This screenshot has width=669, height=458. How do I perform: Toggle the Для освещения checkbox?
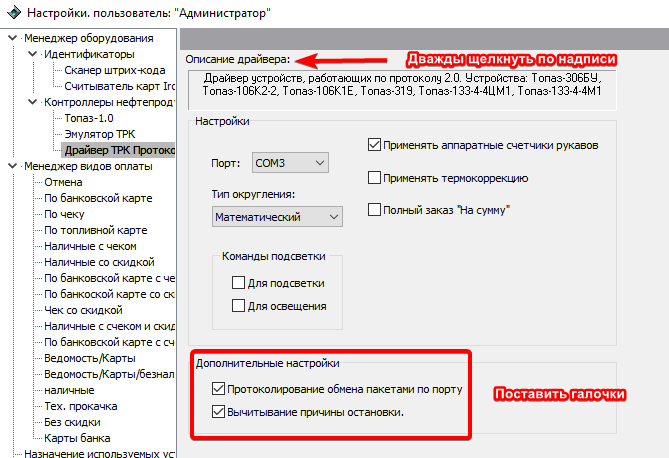tap(238, 306)
